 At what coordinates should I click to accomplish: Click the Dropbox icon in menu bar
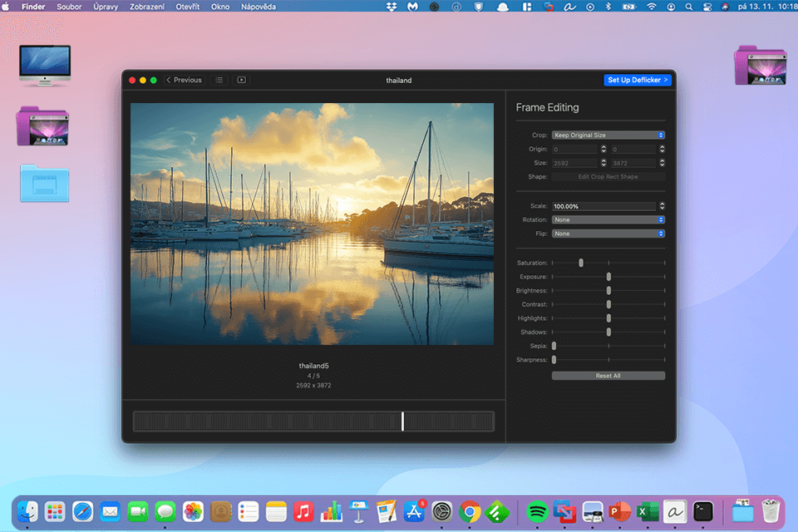click(392, 7)
